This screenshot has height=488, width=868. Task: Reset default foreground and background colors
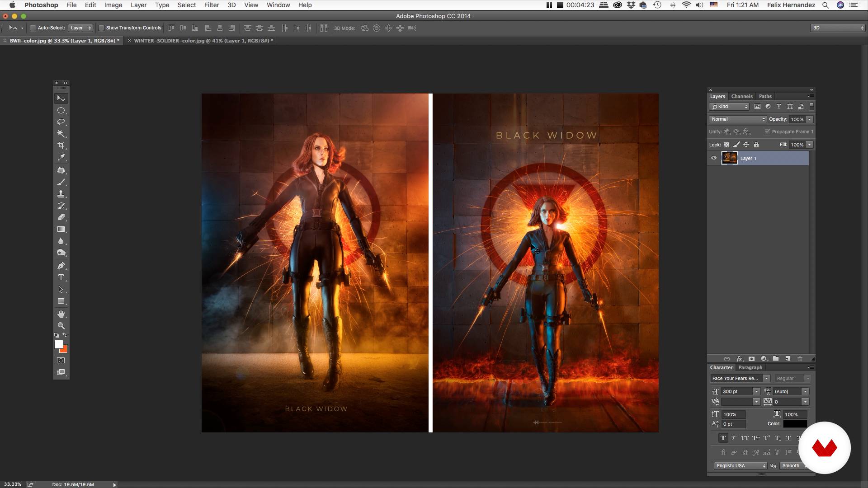[57, 336]
